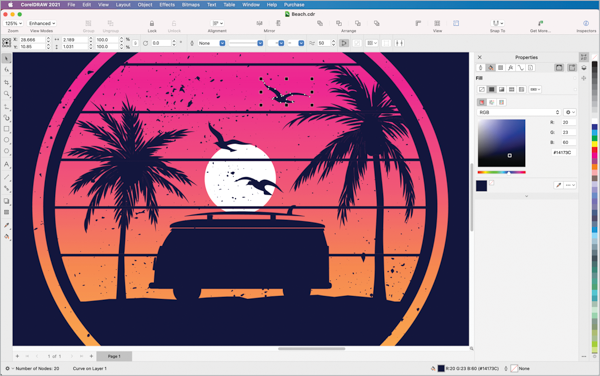Click the last Arrange order icon

(x=377, y=24)
